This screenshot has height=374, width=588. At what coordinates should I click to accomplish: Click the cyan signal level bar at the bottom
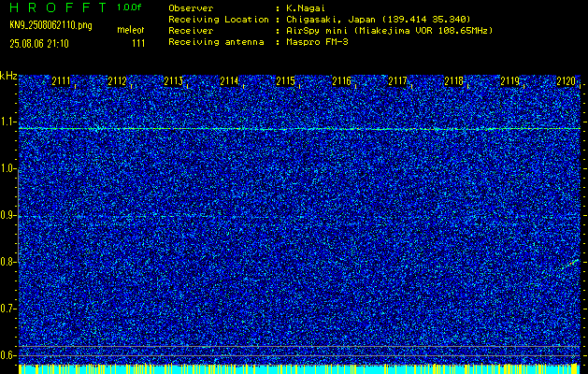click(299, 369)
